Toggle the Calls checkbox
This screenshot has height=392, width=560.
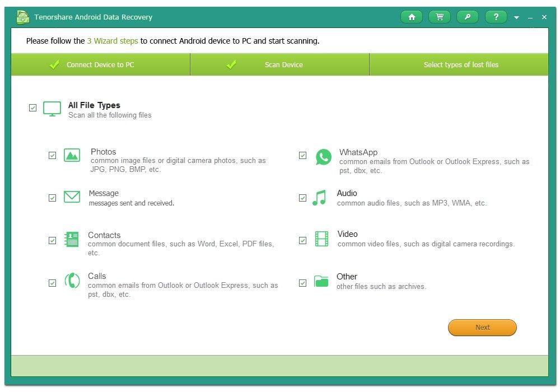point(52,283)
